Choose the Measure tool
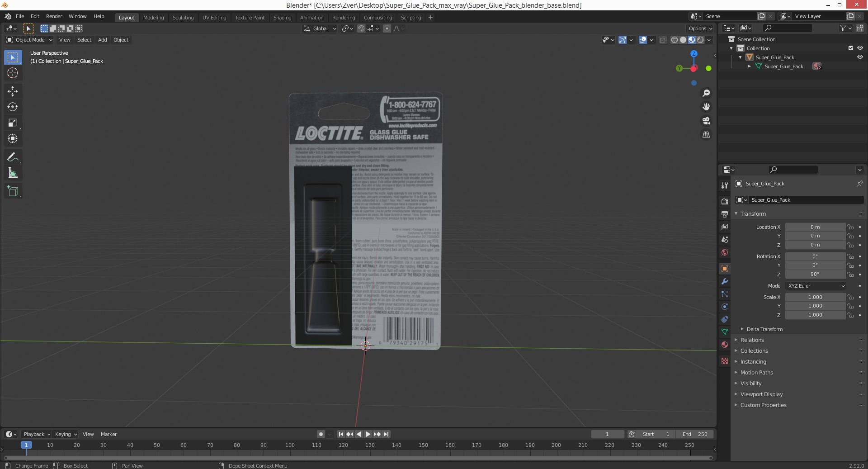Viewport: 868px width, 469px height. (x=13, y=173)
